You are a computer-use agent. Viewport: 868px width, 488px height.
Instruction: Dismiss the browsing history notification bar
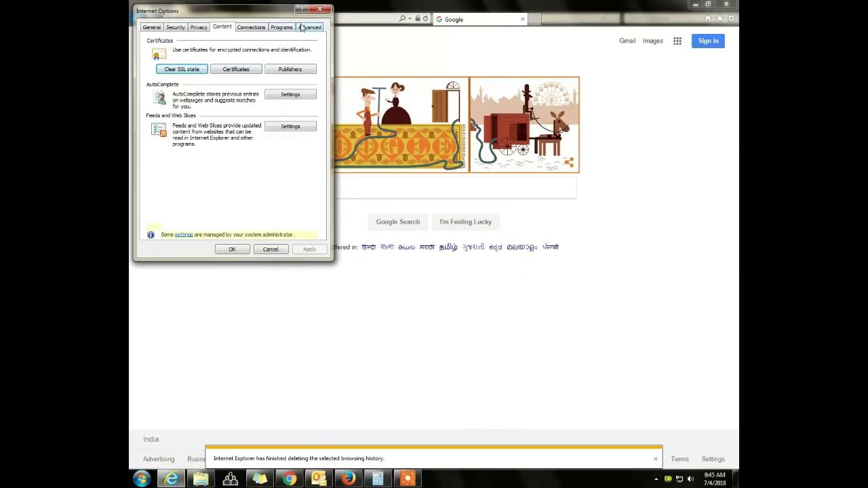click(655, 459)
